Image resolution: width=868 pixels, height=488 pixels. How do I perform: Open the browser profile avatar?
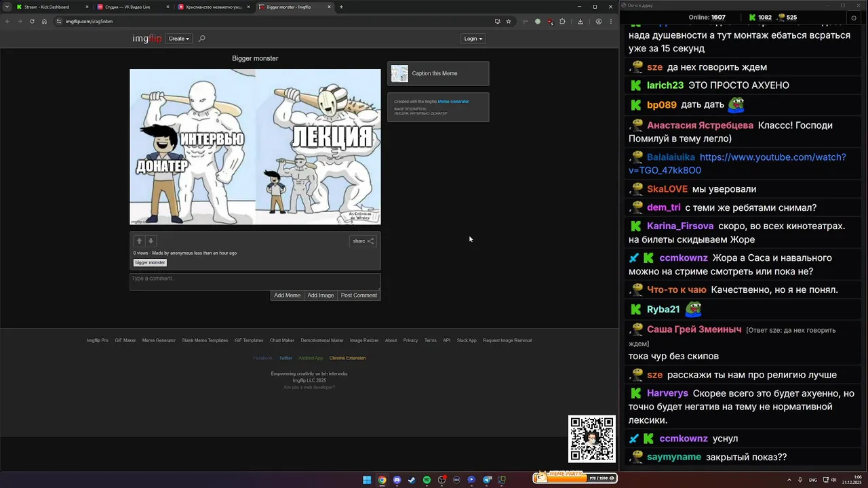(598, 21)
